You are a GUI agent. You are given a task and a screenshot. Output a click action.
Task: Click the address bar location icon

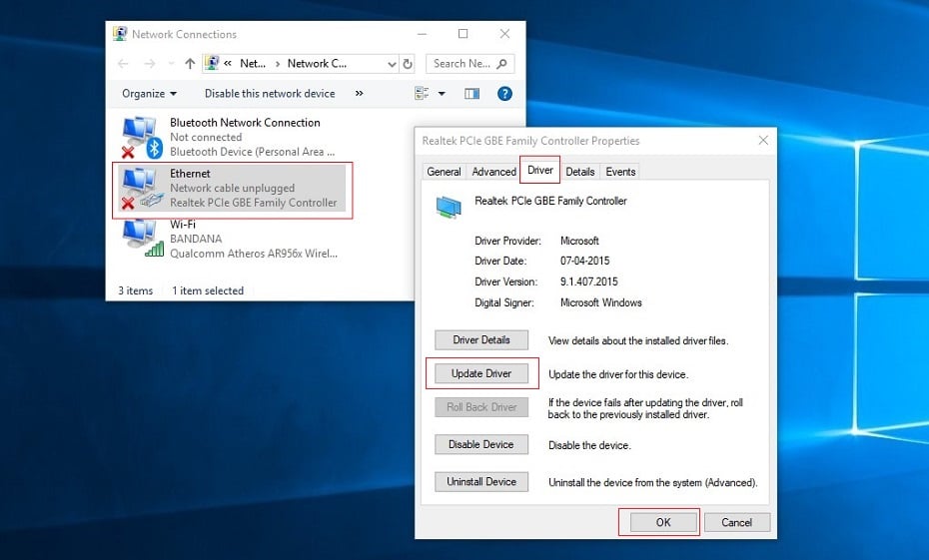(x=213, y=63)
